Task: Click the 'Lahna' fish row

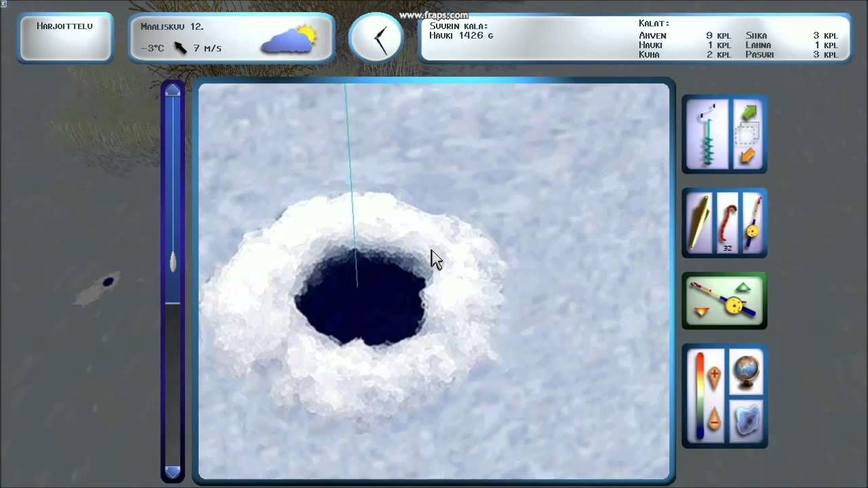Action: [792, 45]
